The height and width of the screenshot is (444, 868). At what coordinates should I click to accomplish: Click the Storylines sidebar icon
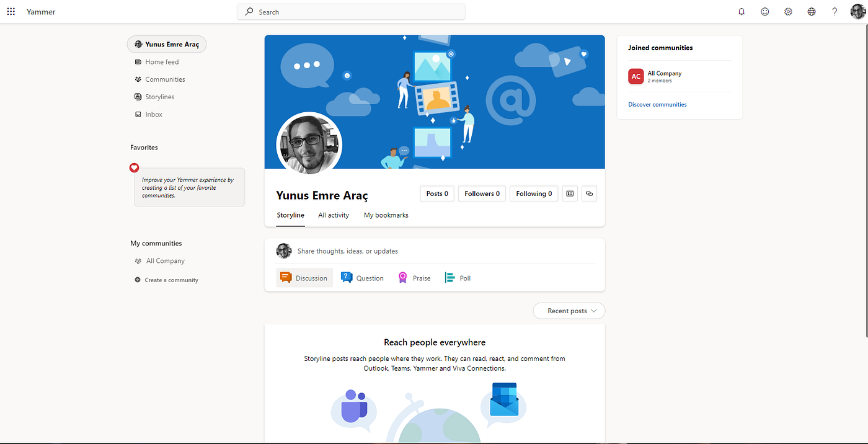(x=138, y=97)
